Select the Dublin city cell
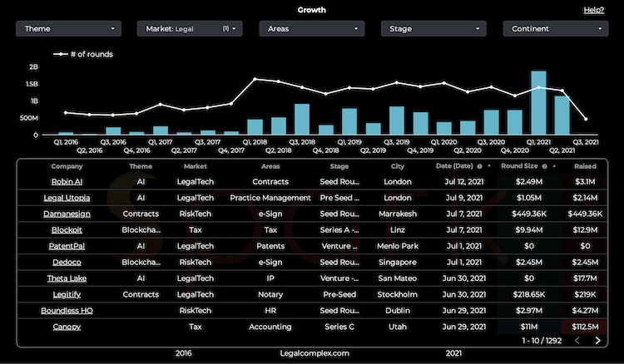Screen dimensions: 624x364 pyautogui.click(x=397, y=310)
